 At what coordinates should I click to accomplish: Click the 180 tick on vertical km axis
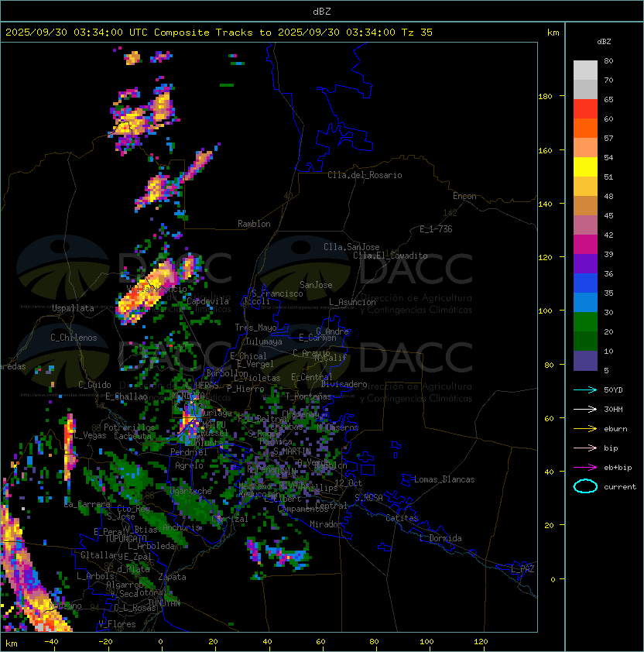click(545, 97)
